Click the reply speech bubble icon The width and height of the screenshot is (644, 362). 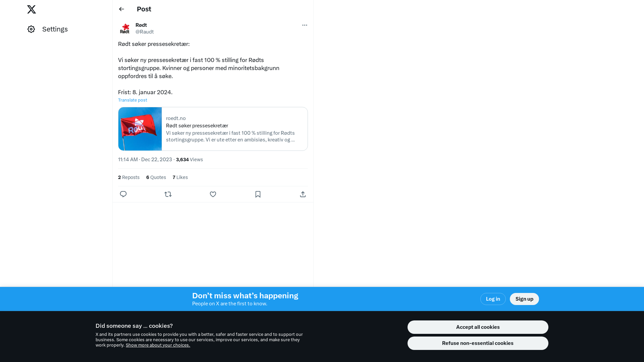pos(123,194)
